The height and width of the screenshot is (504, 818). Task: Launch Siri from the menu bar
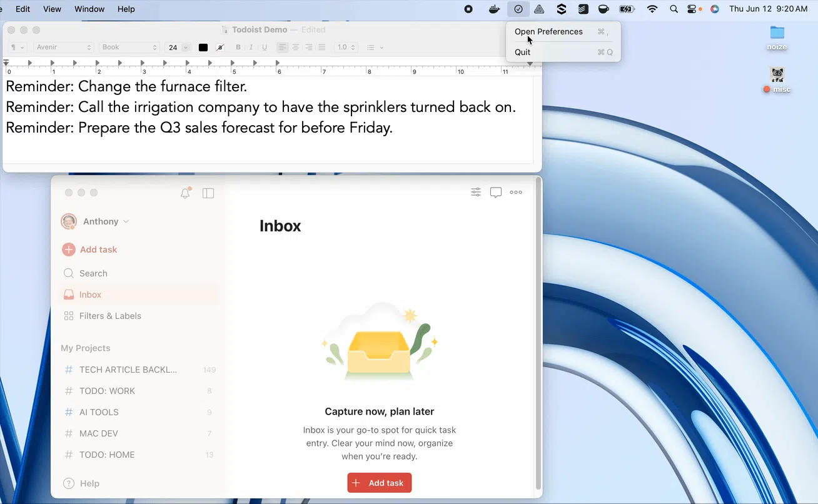tap(715, 9)
